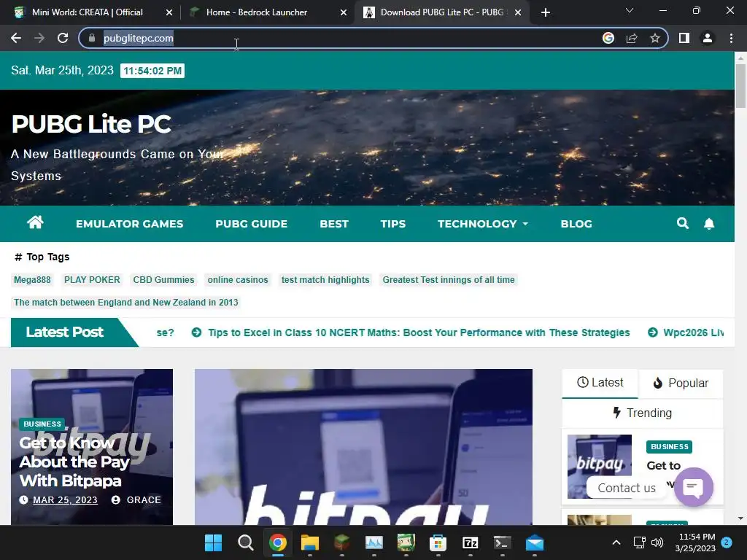Open author GRACE's page

144,500
